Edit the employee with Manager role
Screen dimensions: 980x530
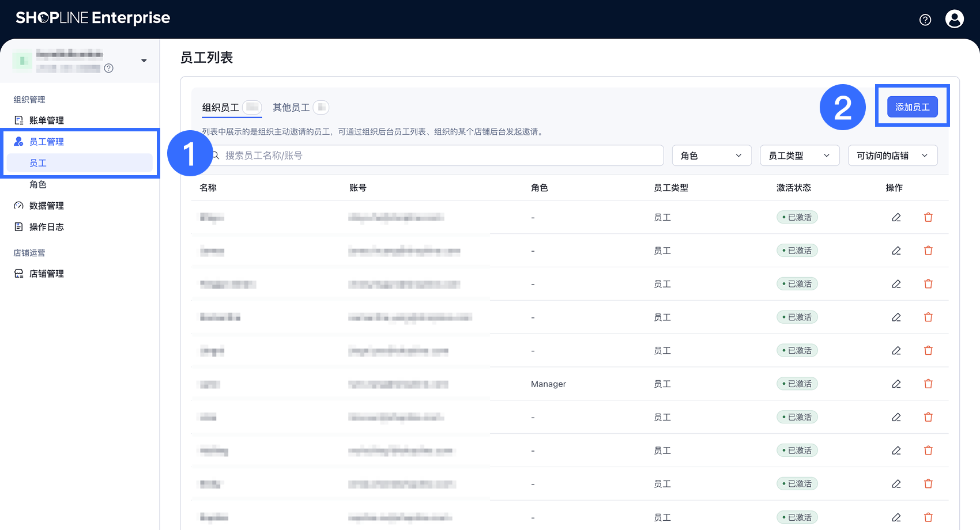(x=896, y=384)
